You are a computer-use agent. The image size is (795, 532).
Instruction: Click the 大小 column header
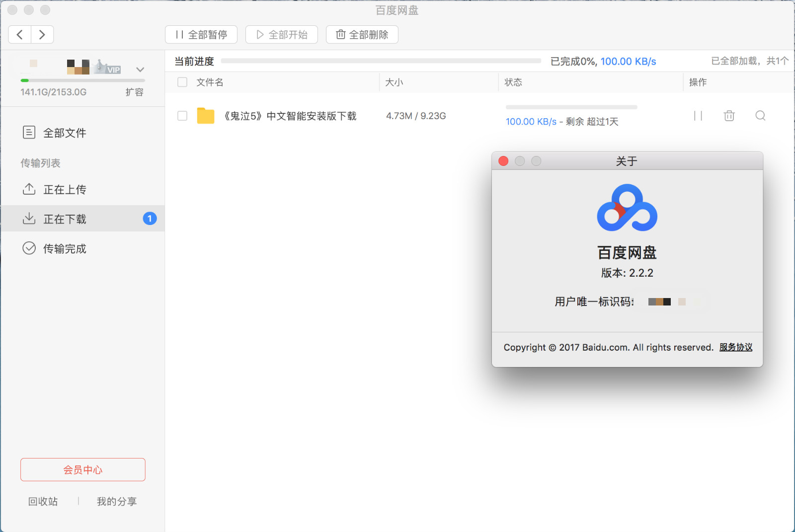pos(394,82)
